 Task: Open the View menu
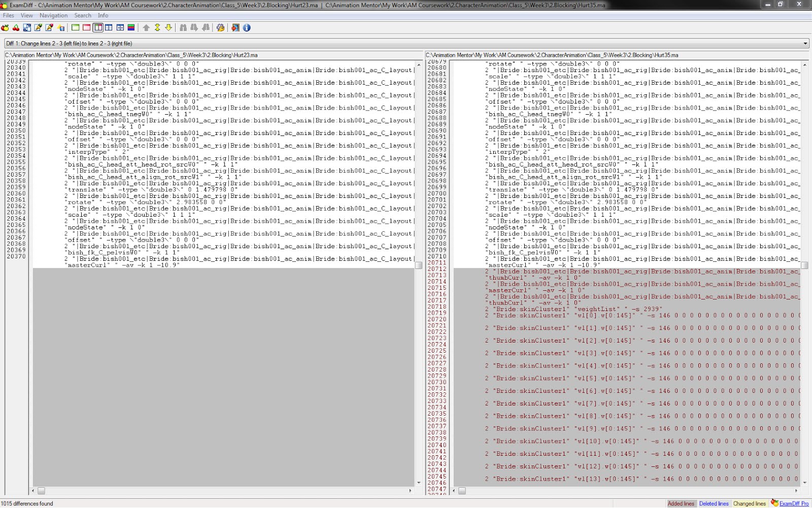(x=26, y=15)
